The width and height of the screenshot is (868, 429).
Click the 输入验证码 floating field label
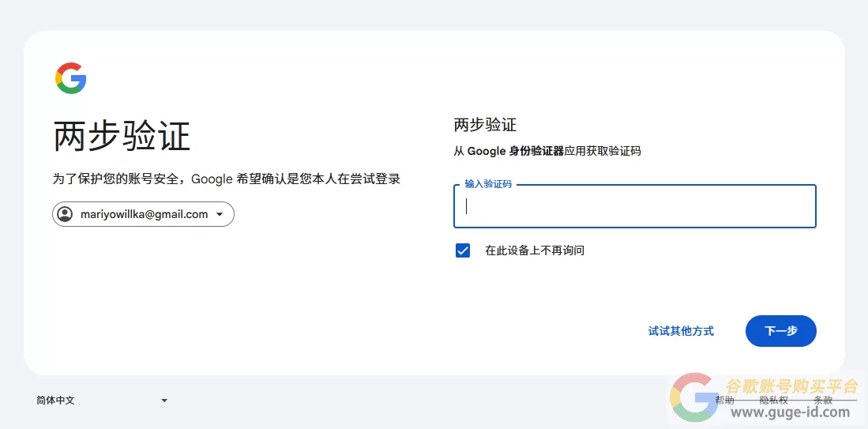tap(488, 184)
